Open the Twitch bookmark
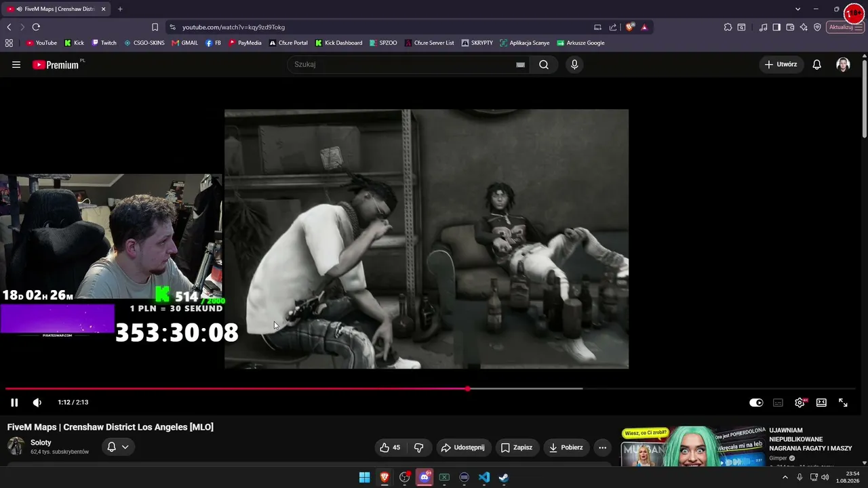This screenshot has height=488, width=868. click(x=104, y=43)
